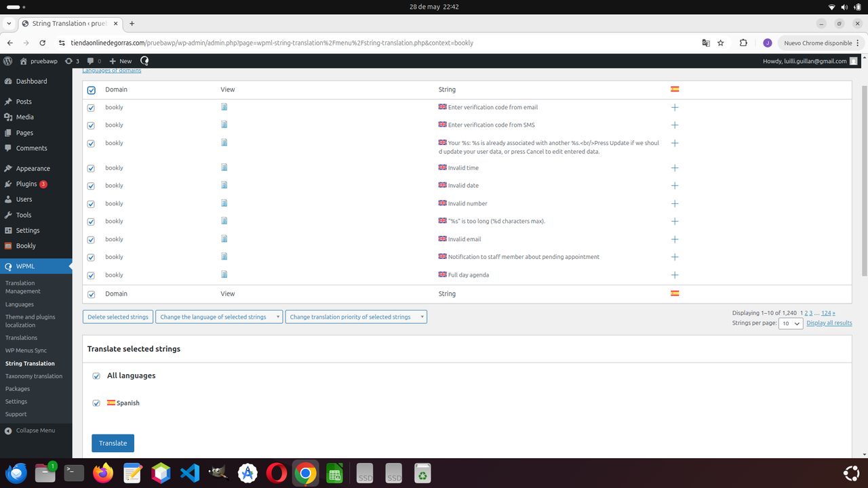Click the pruebawp site name in admin bar
The height and width of the screenshot is (488, 868).
point(39,61)
